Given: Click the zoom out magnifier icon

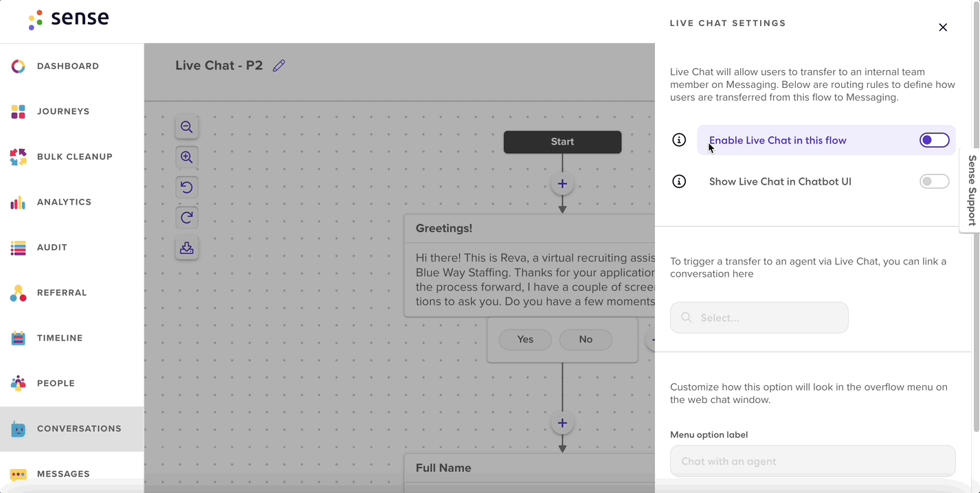Looking at the screenshot, I should [x=186, y=127].
